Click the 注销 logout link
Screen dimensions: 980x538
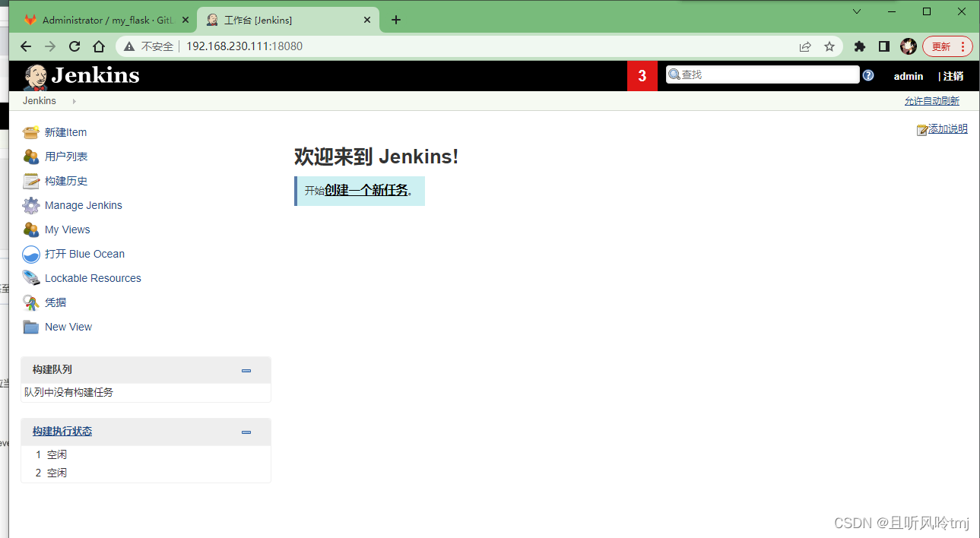(x=953, y=76)
